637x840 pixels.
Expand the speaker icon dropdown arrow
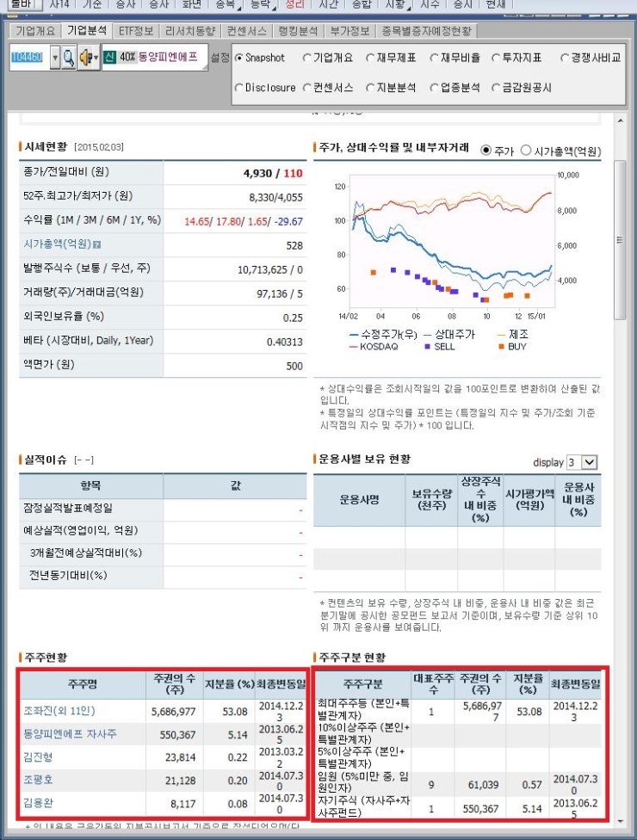tap(96, 58)
